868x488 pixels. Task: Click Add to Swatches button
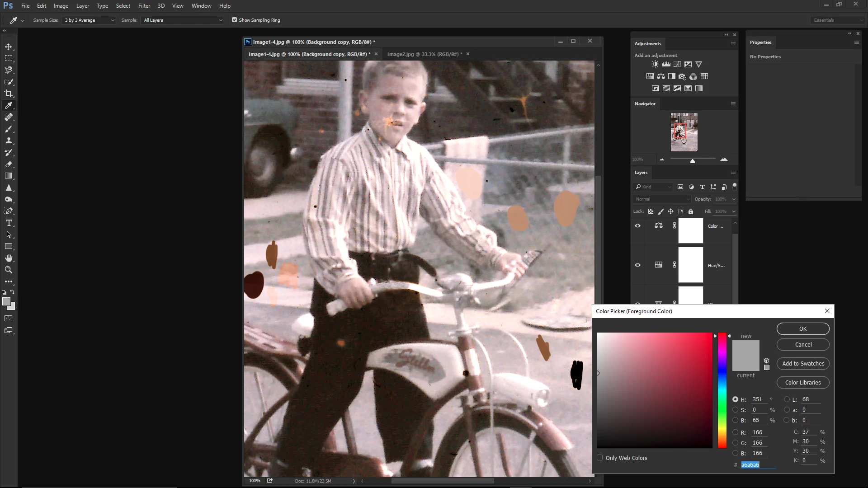click(x=803, y=364)
